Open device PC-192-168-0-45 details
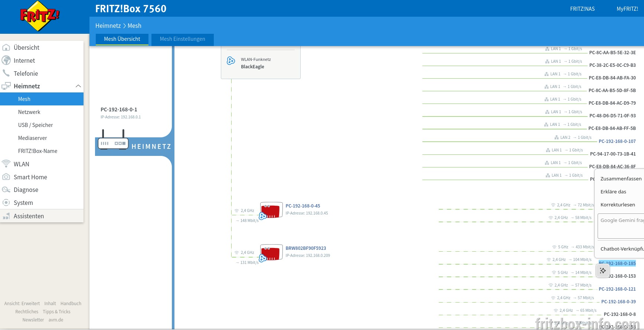This screenshot has height=330, width=644. (x=303, y=206)
